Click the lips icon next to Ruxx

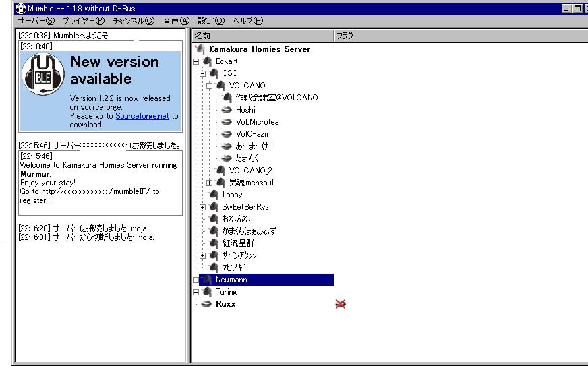[x=206, y=304]
